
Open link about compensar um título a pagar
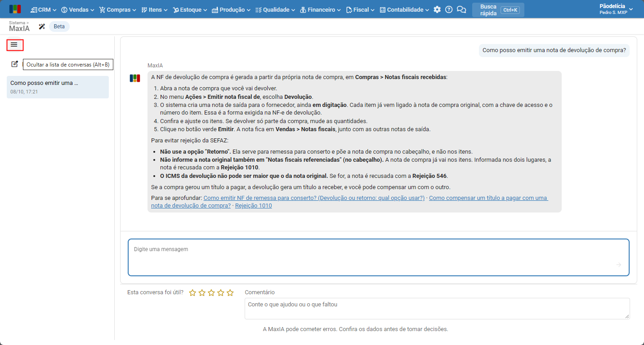click(349, 202)
